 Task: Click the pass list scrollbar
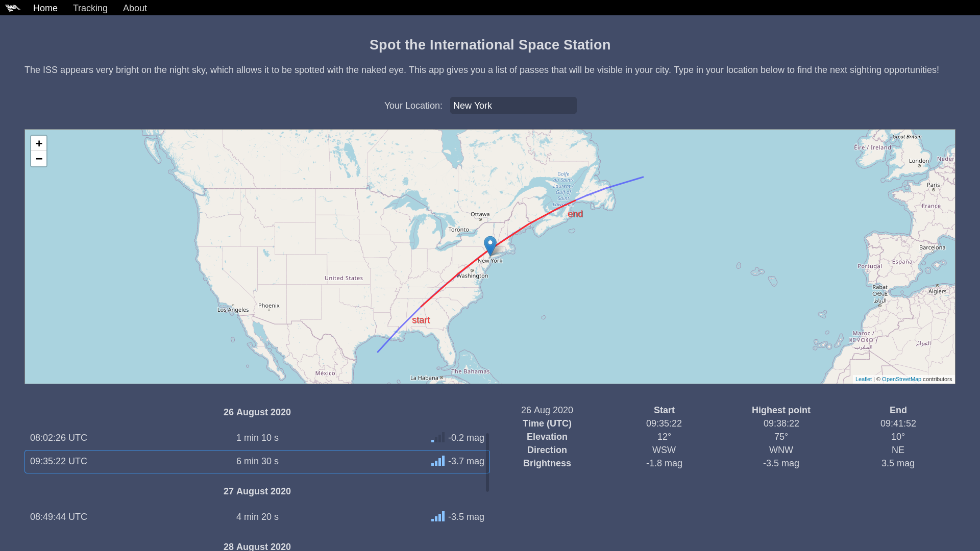tap(487, 462)
